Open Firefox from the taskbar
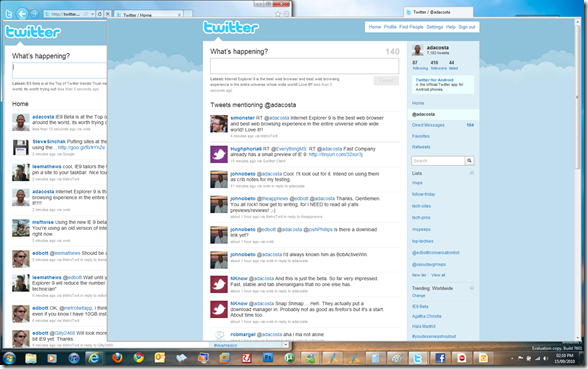 point(117,358)
